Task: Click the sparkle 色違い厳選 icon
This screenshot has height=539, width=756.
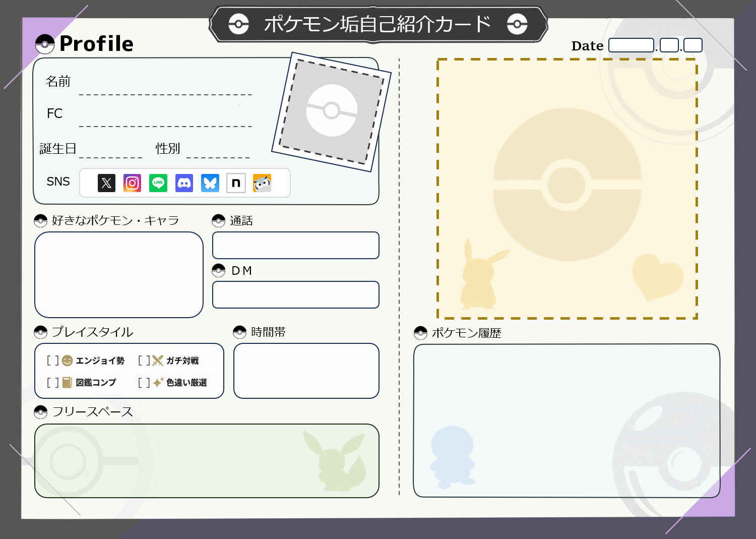Action: point(158,383)
